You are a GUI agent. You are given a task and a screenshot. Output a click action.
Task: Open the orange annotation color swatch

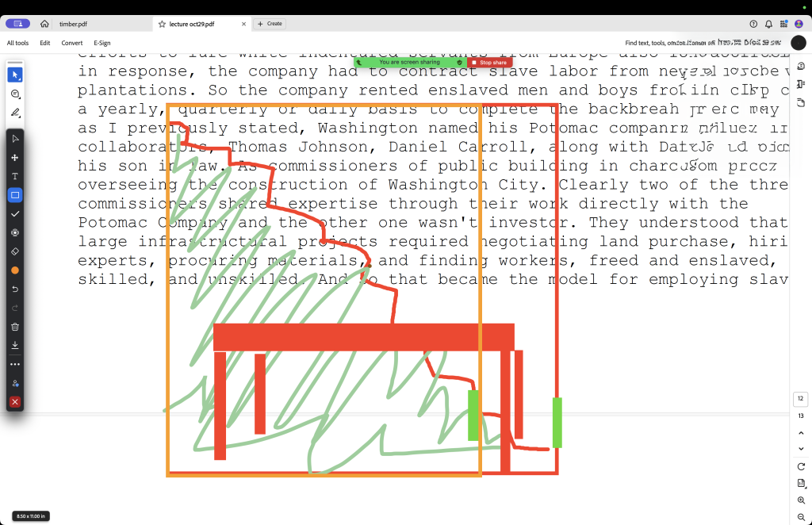15,270
